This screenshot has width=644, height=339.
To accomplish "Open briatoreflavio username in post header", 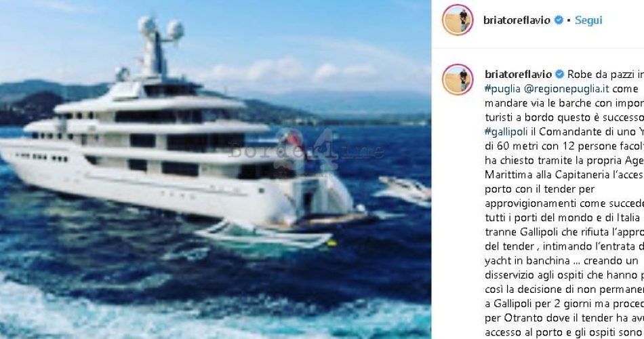I will [517, 20].
